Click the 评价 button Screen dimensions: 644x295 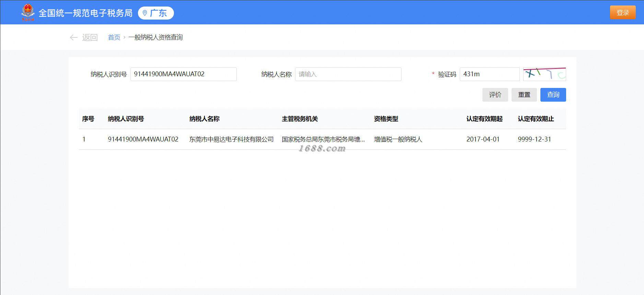tap(495, 95)
